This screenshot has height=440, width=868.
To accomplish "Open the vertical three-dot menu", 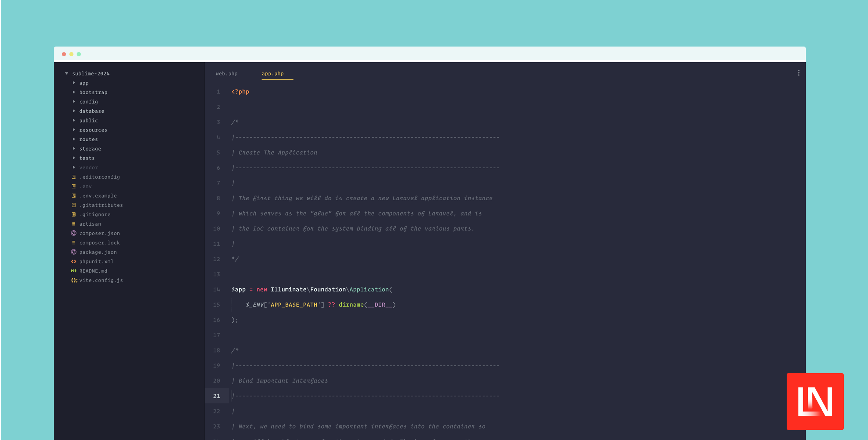I will click(798, 73).
